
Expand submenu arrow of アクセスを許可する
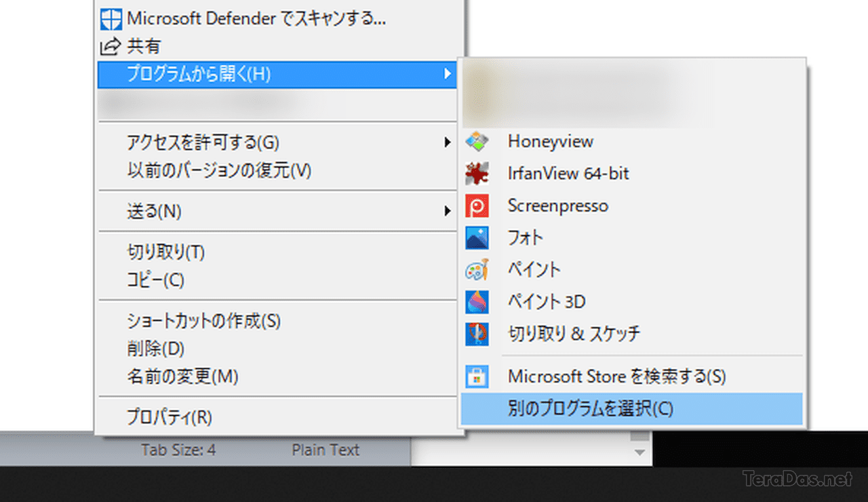pyautogui.click(x=447, y=142)
